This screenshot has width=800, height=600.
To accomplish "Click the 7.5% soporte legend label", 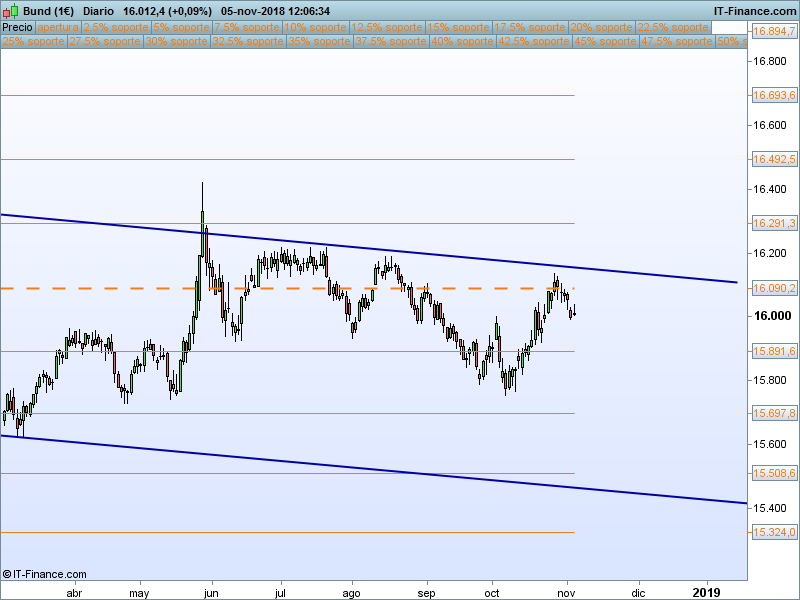I will tap(247, 28).
